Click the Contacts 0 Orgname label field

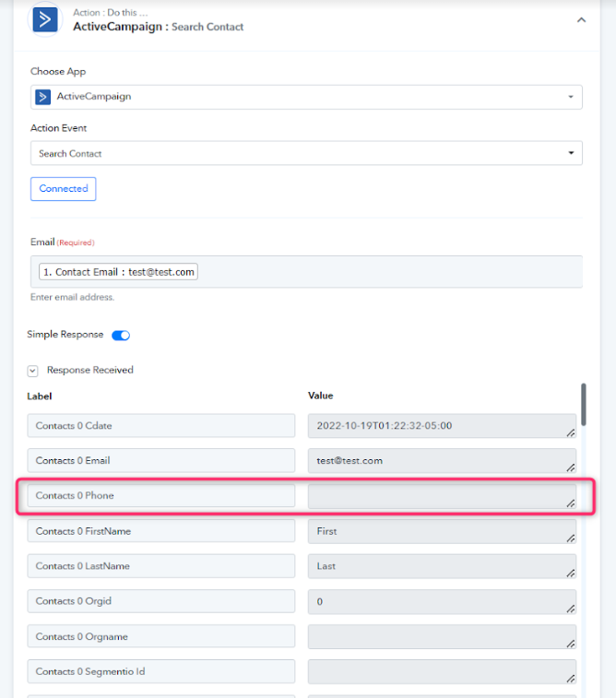(161, 636)
